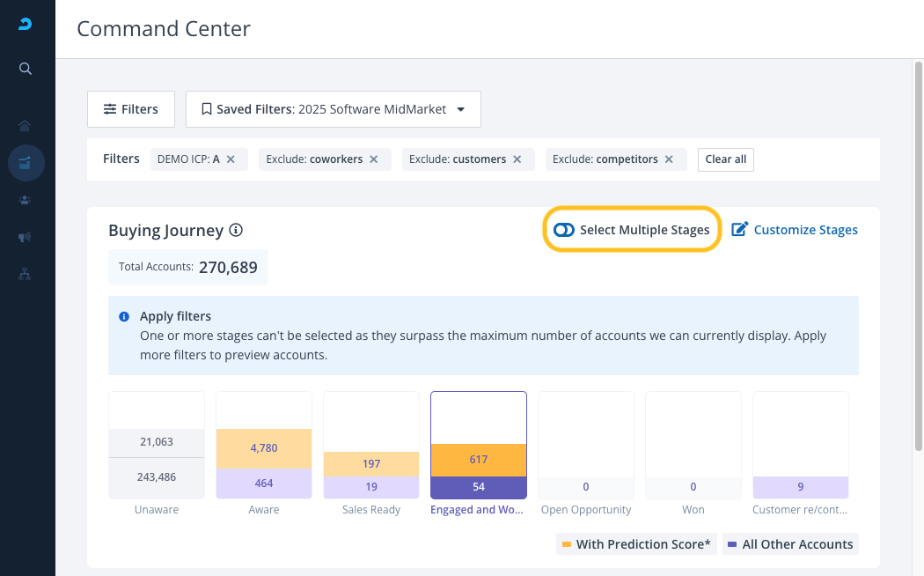
Task: Click the Clear all filters button
Action: pyautogui.click(x=725, y=159)
